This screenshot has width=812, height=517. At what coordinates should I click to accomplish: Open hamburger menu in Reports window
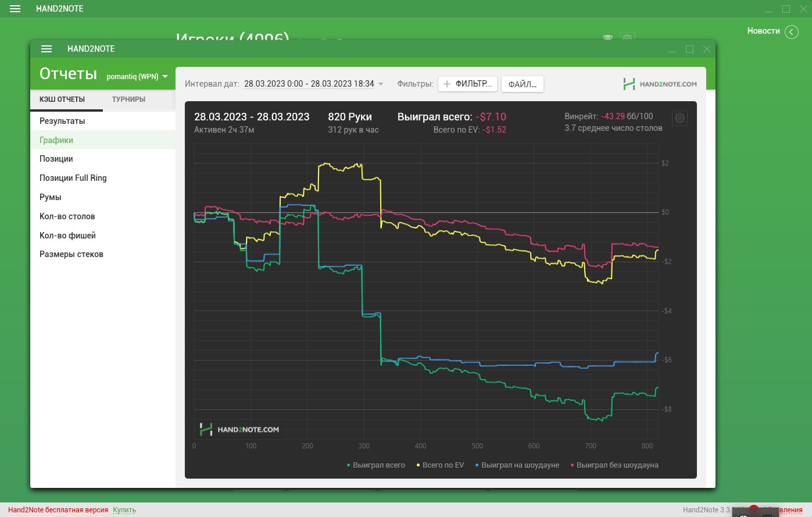pos(47,49)
